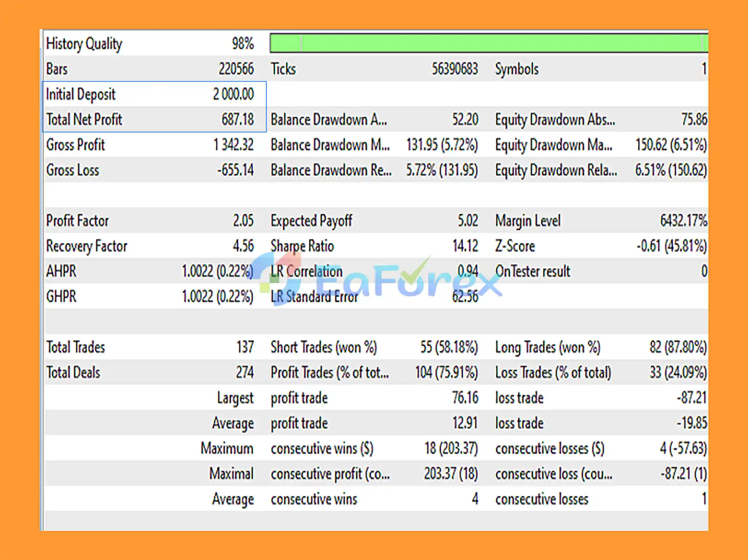Viewport: 748px width, 560px height.
Task: Select the Margin Level value 6432.17%
Action: (684, 221)
